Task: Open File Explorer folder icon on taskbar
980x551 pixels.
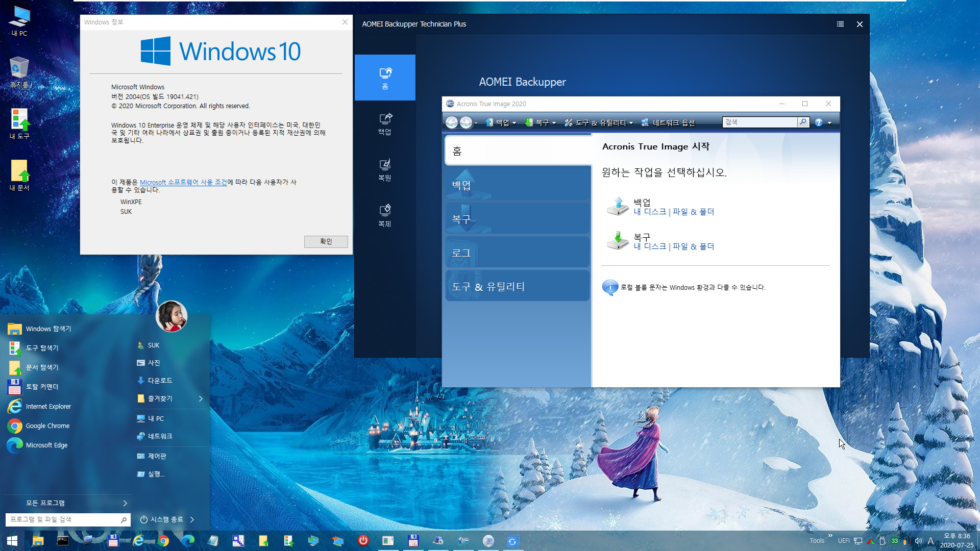Action: (38, 541)
